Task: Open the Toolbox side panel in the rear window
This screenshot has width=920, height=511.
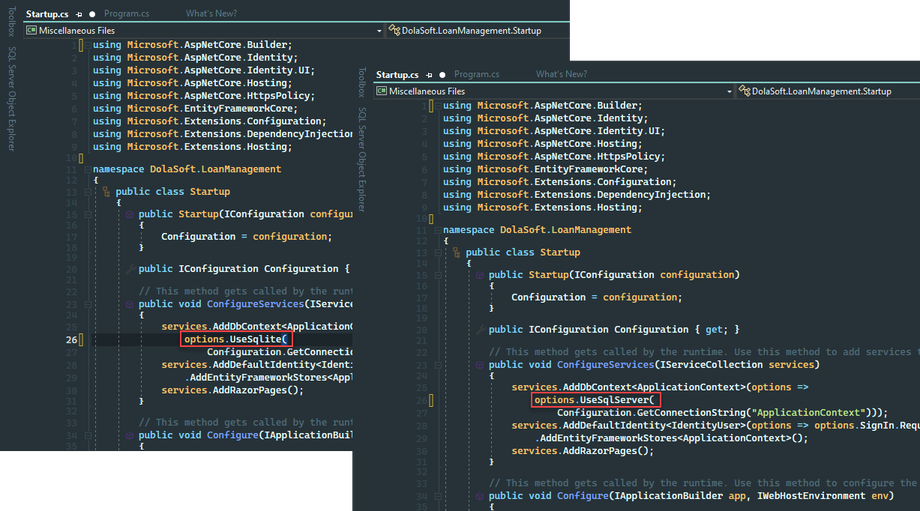Action: [11, 21]
